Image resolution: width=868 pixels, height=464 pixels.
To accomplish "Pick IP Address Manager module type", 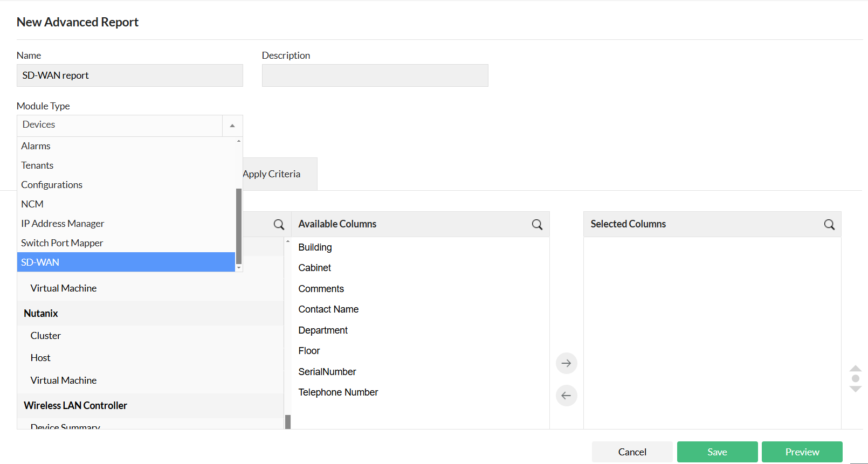I will pyautogui.click(x=63, y=224).
